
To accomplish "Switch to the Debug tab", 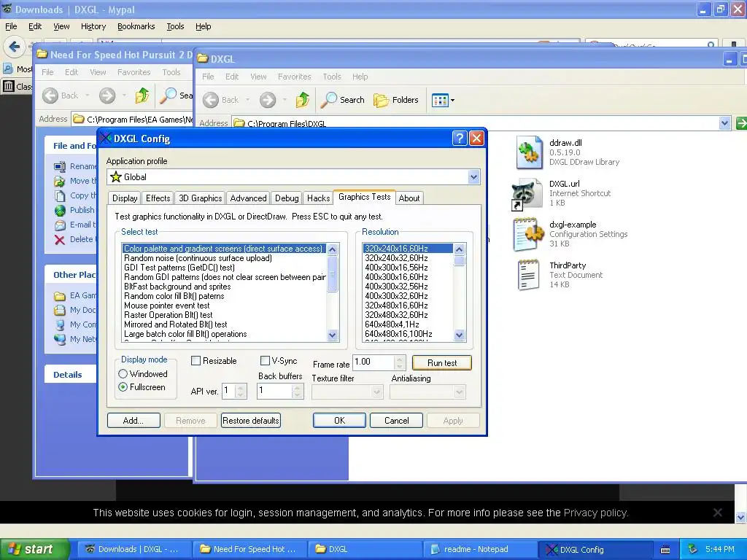I will [287, 198].
